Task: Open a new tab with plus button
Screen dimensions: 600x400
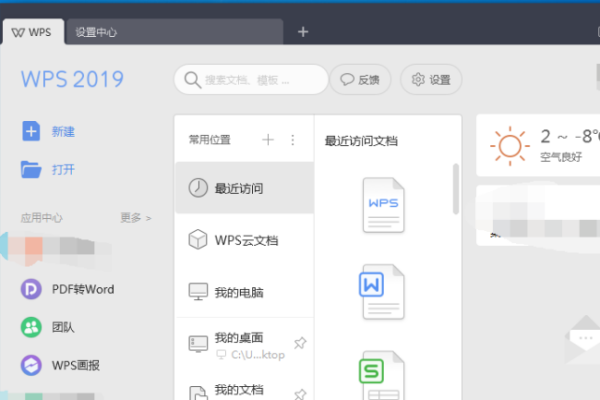Action: click(303, 31)
